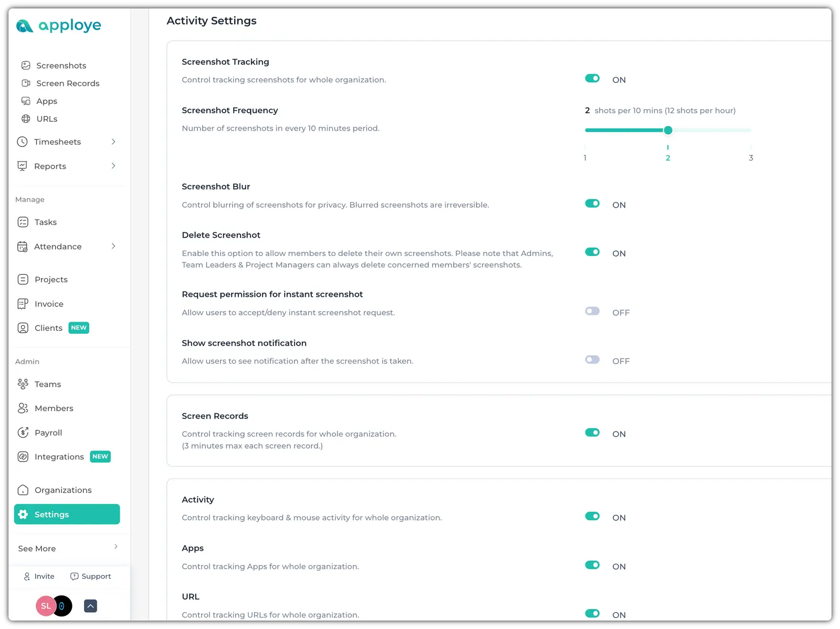Screen dimensions: 840x629
Task: Click the Screenshots icon in sidebar
Action: coord(26,66)
